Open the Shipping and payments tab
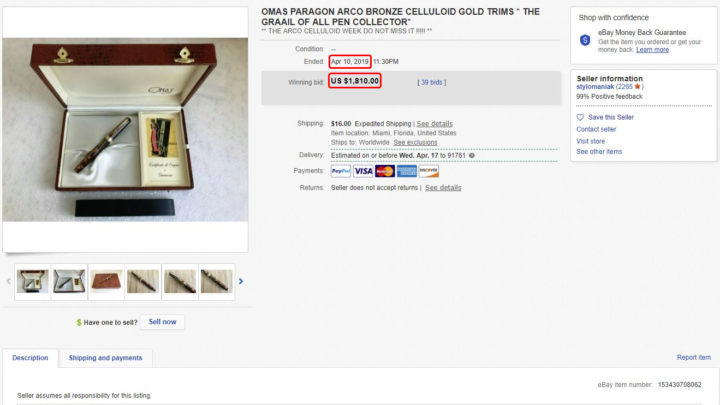Viewport: 720px width, 405px height. point(105,358)
